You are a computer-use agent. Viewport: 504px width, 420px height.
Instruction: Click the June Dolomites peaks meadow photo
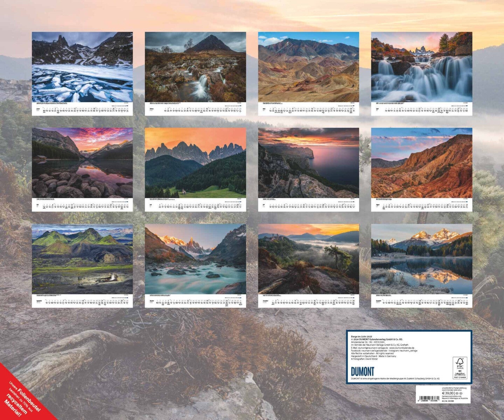pos(195,163)
